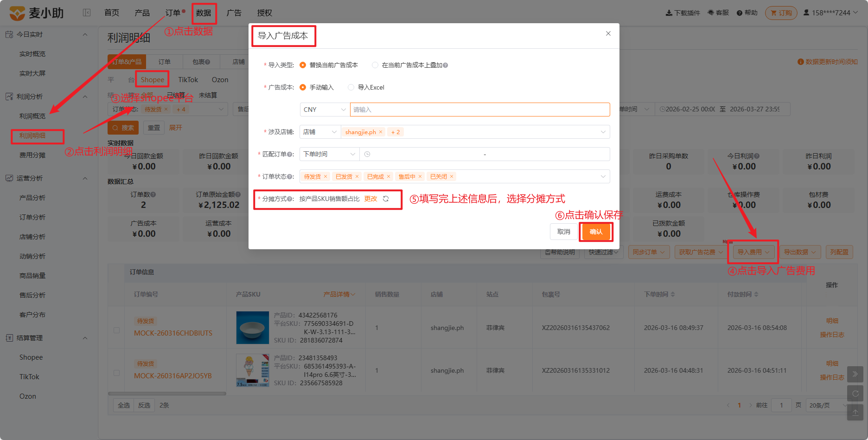
Task: Click the 订购 cart button
Action: pos(781,13)
